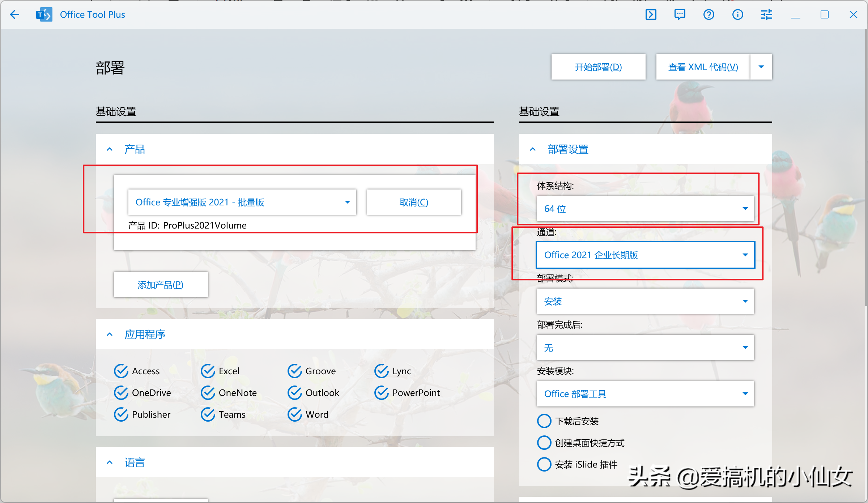Collapse the 语言 section

tap(110, 462)
